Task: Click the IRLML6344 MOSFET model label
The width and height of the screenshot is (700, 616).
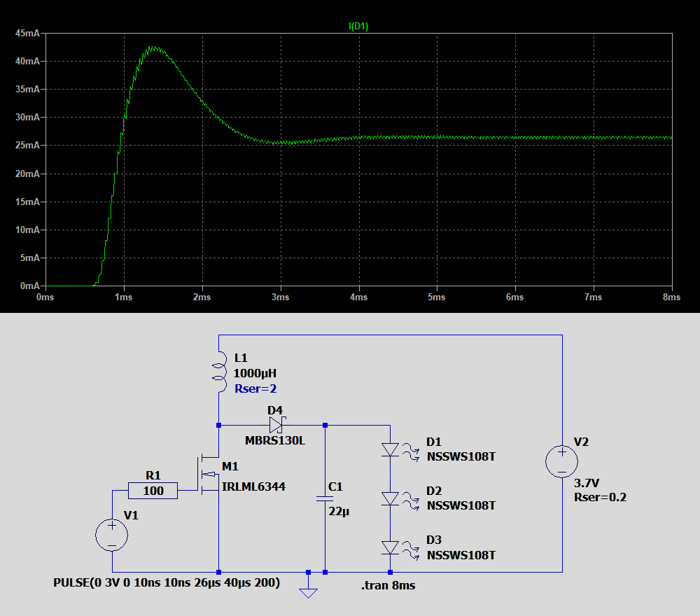Action: (253, 486)
